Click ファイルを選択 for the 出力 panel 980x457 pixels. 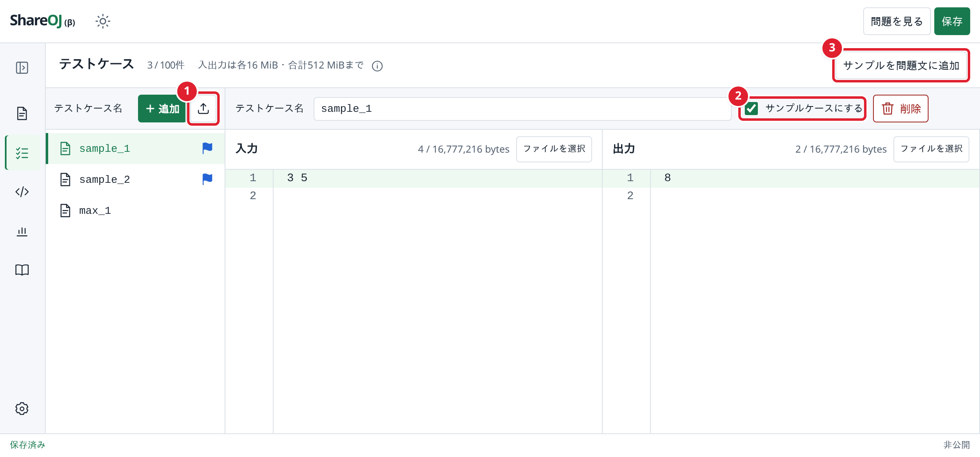[x=931, y=149]
